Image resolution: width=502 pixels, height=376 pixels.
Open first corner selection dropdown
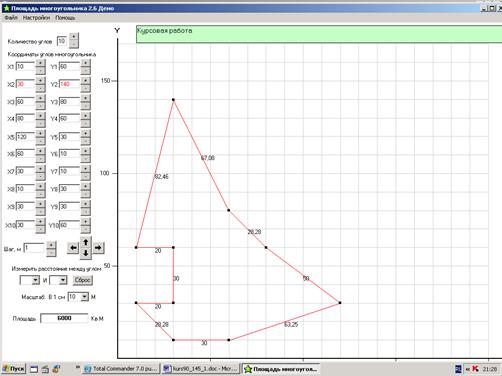(35, 280)
